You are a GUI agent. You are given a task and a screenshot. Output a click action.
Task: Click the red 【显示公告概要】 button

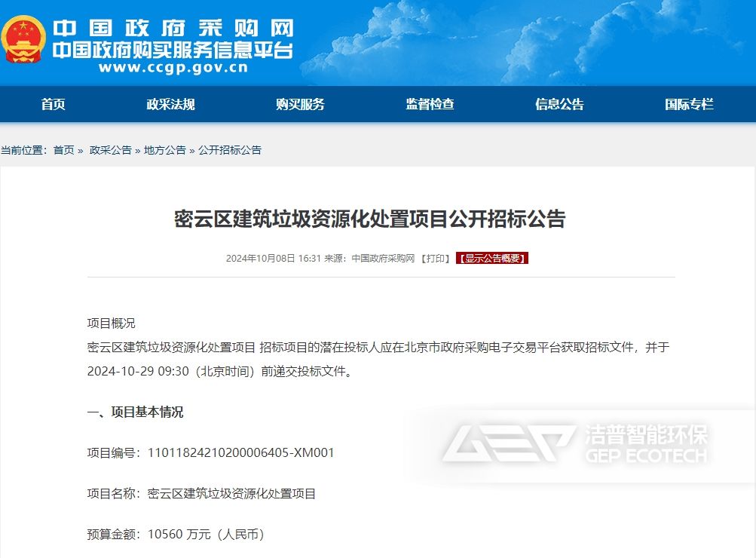point(493,257)
